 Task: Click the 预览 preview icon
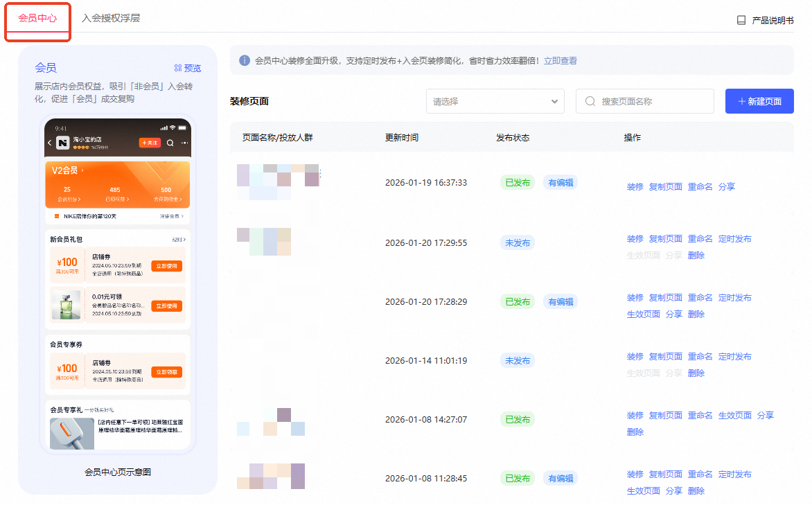click(178, 69)
